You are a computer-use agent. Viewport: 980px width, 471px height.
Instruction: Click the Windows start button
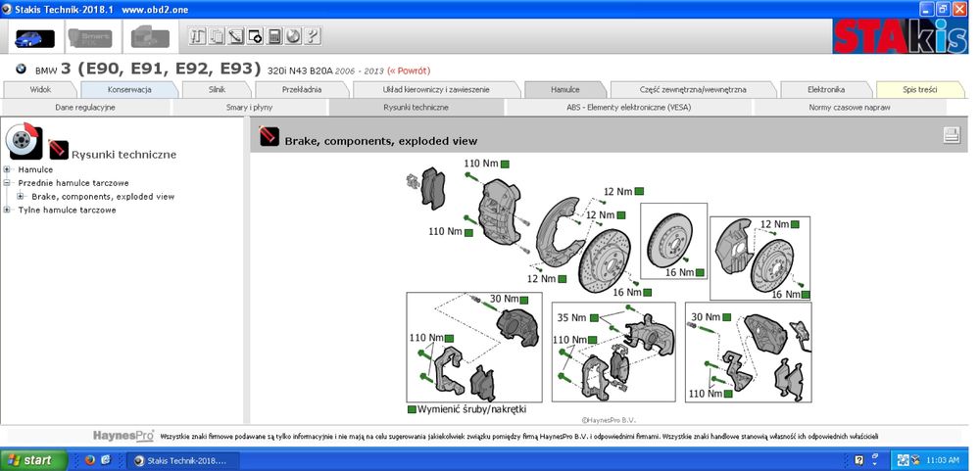(x=34, y=460)
